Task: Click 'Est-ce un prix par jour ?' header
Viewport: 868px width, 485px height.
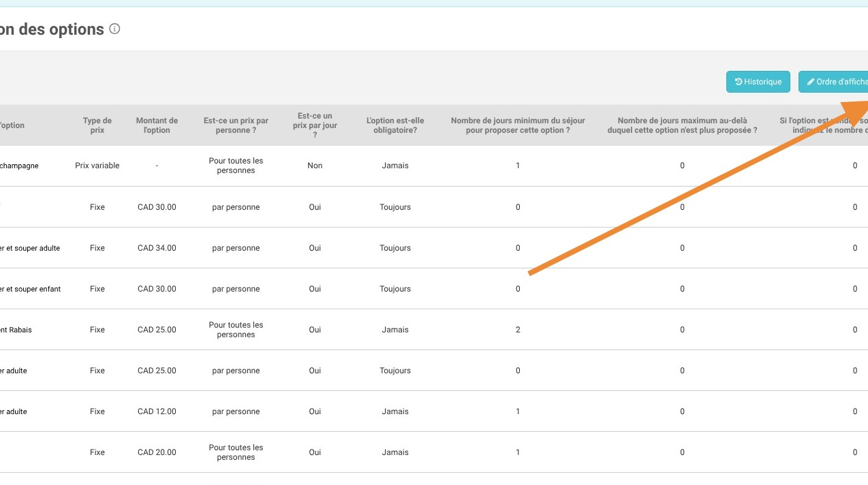Action: (315, 125)
